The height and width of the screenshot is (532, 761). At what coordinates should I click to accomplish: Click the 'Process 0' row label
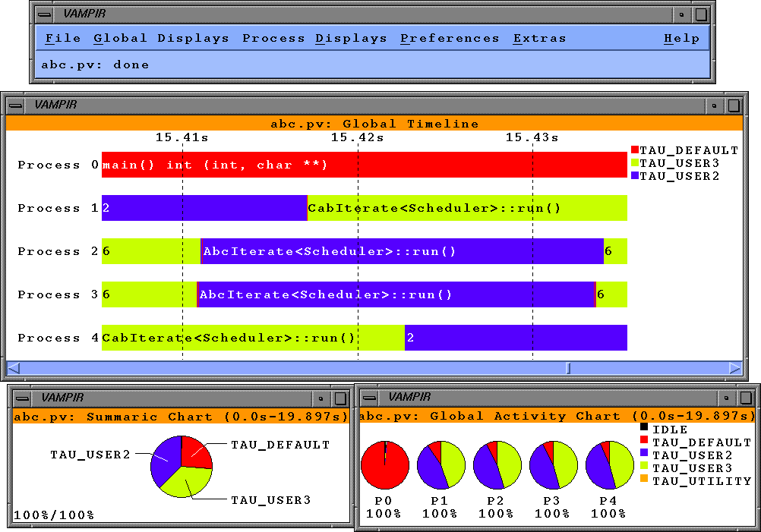tap(58, 165)
